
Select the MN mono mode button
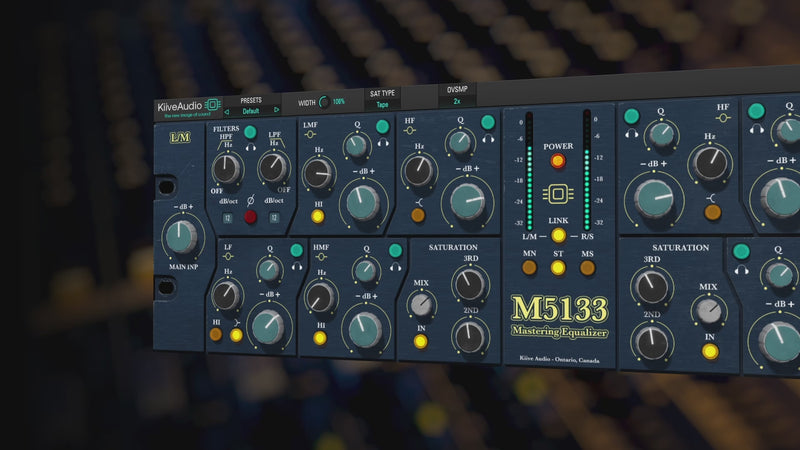tap(530, 267)
